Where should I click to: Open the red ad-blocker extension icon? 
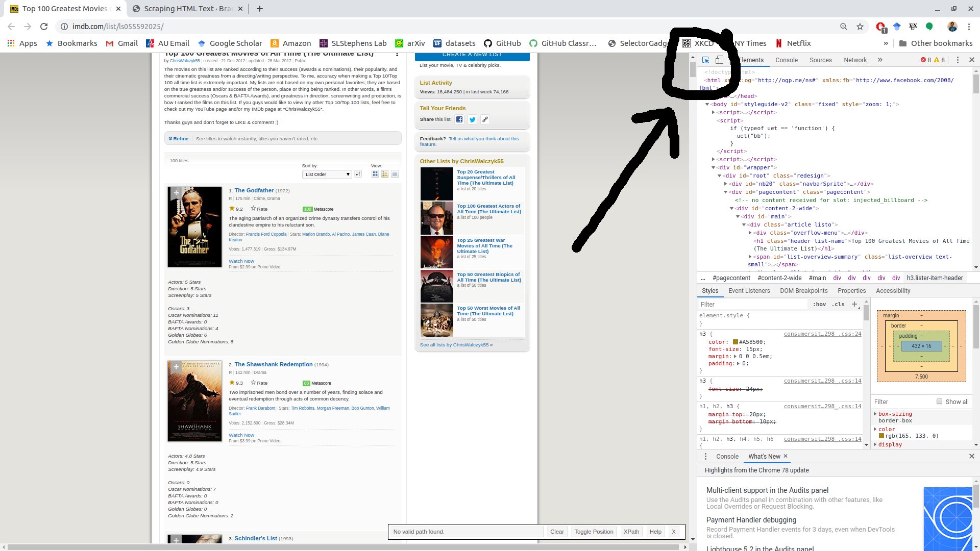(x=881, y=27)
